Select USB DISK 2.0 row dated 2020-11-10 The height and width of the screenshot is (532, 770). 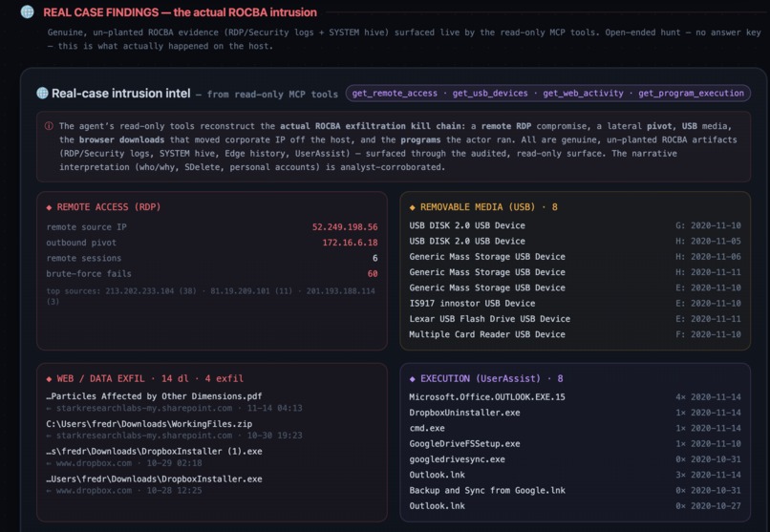coord(574,225)
